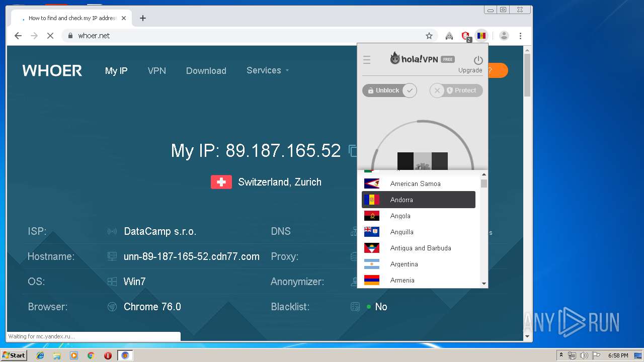644x362 pixels.
Task: Expand the Services dropdown menu
Action: pyautogui.click(x=268, y=70)
